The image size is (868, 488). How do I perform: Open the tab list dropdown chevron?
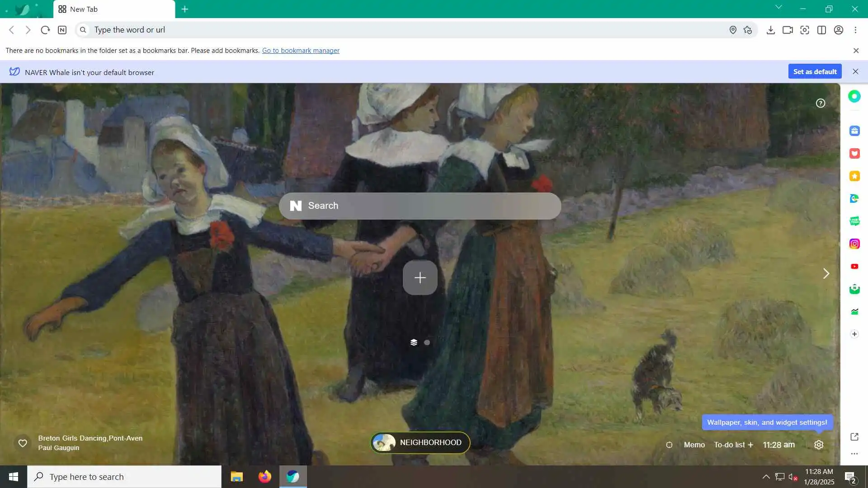(778, 7)
